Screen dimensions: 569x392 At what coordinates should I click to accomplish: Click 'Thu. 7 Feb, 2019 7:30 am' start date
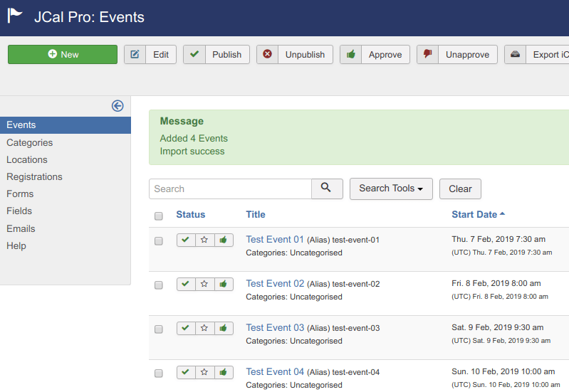(498, 239)
